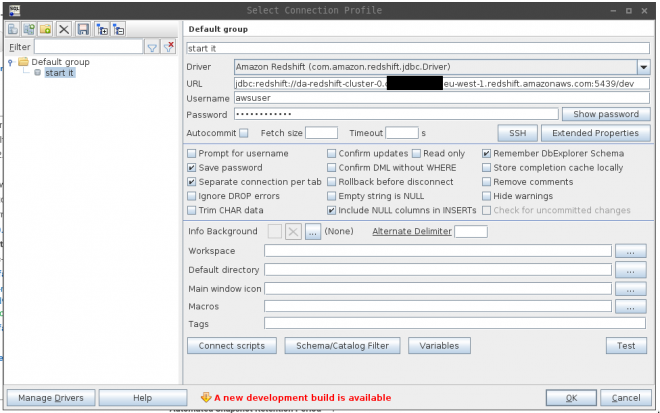The height and width of the screenshot is (413, 660).
Task: Click the Test connection button
Action: tap(626, 346)
